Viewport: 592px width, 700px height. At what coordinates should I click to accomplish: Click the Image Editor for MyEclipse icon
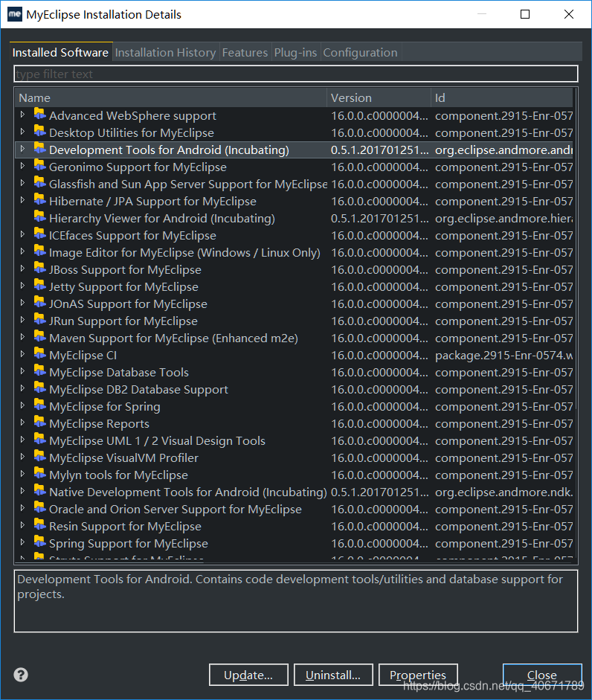pyautogui.click(x=39, y=251)
